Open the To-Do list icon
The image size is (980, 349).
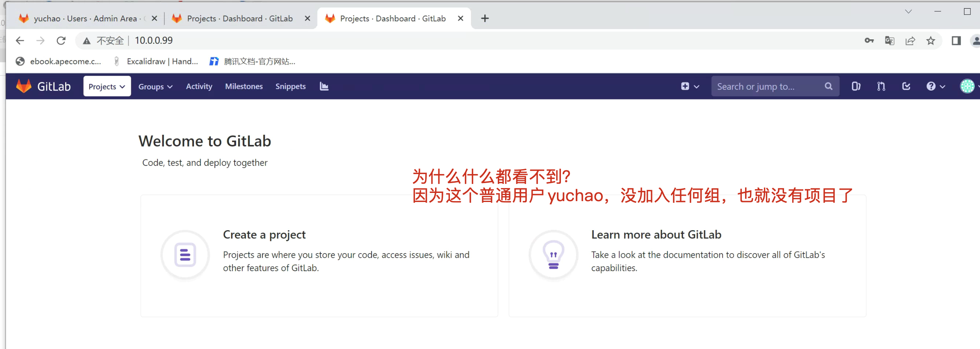(x=906, y=86)
